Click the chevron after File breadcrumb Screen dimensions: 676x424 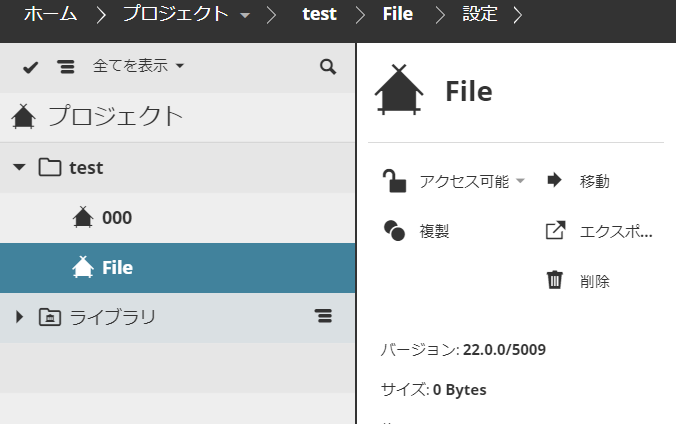[440, 15]
